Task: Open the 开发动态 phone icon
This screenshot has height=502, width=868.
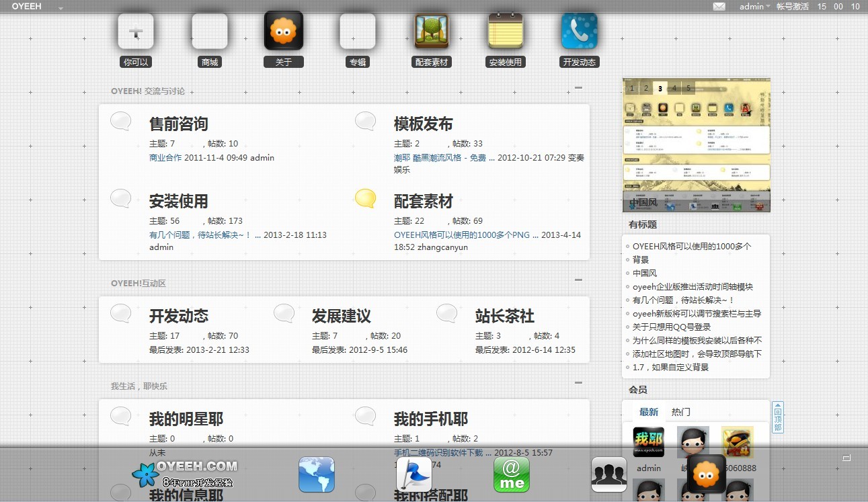Action: 580,31
